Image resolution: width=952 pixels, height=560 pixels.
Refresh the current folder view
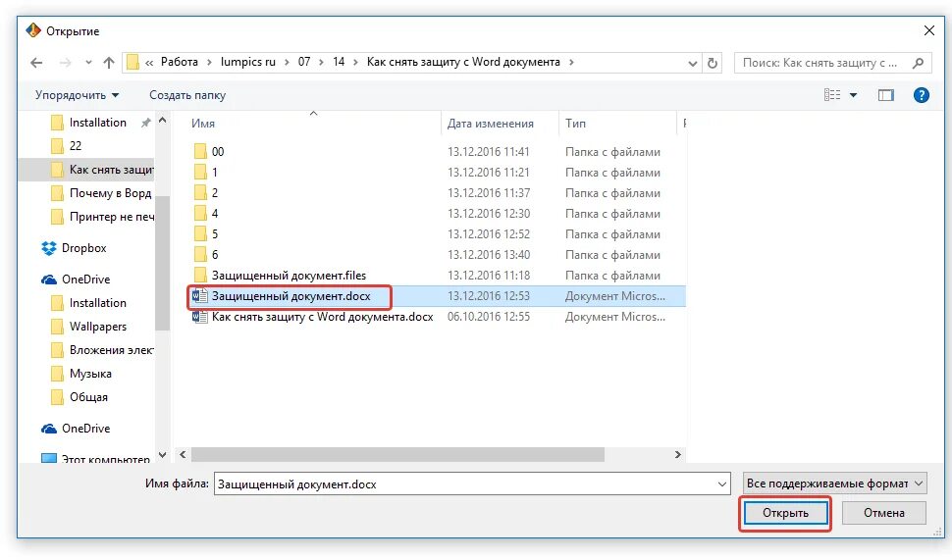tap(713, 63)
